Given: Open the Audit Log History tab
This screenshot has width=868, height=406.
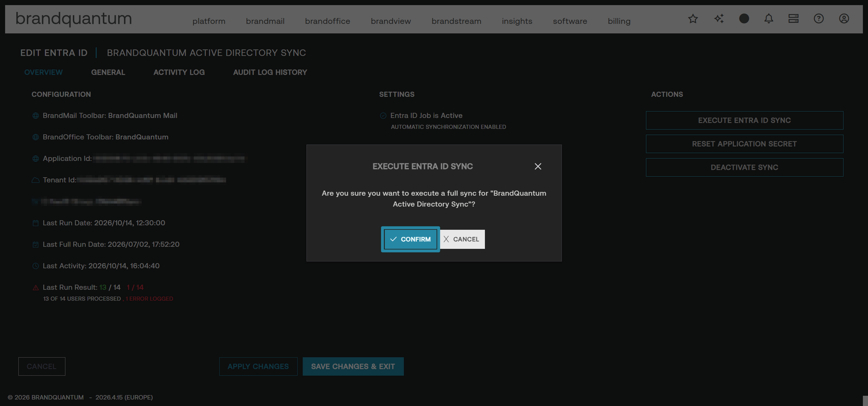Looking at the screenshot, I should coord(270,72).
